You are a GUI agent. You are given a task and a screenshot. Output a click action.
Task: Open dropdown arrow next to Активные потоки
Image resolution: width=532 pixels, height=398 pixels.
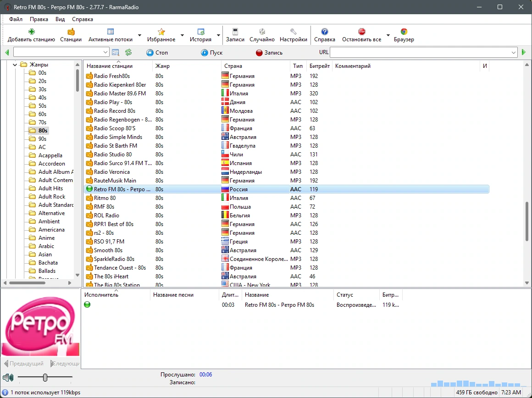[139, 35]
